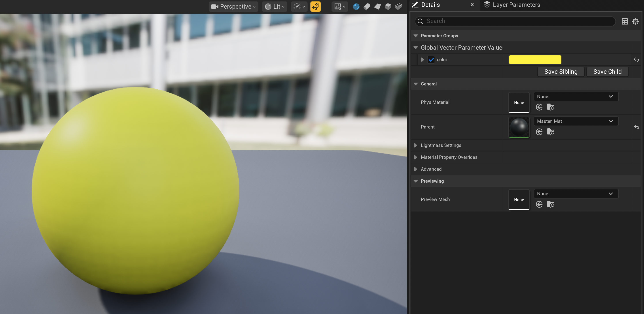644x314 pixels.
Task: Open the Preview Mesh asset dropdown
Action: pyautogui.click(x=576, y=194)
